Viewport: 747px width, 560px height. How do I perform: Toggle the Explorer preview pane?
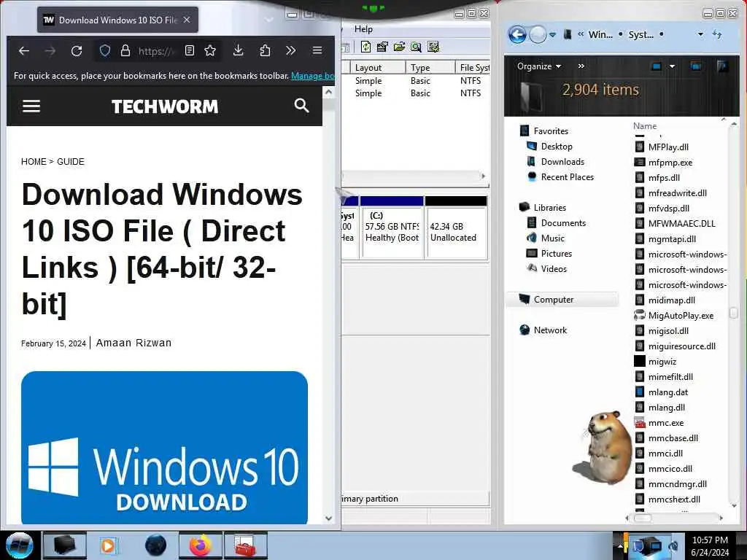pyautogui.click(x=695, y=66)
